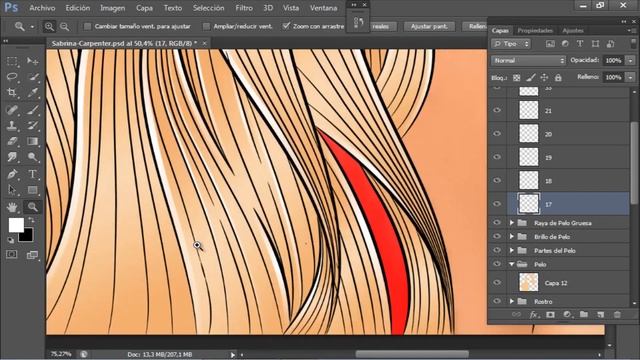This screenshot has height=360, width=640.
Task: Select the Clone Stamp tool
Action: point(12,125)
